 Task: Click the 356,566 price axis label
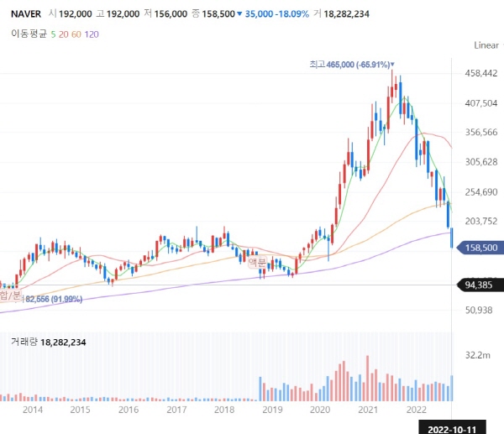tap(481, 133)
